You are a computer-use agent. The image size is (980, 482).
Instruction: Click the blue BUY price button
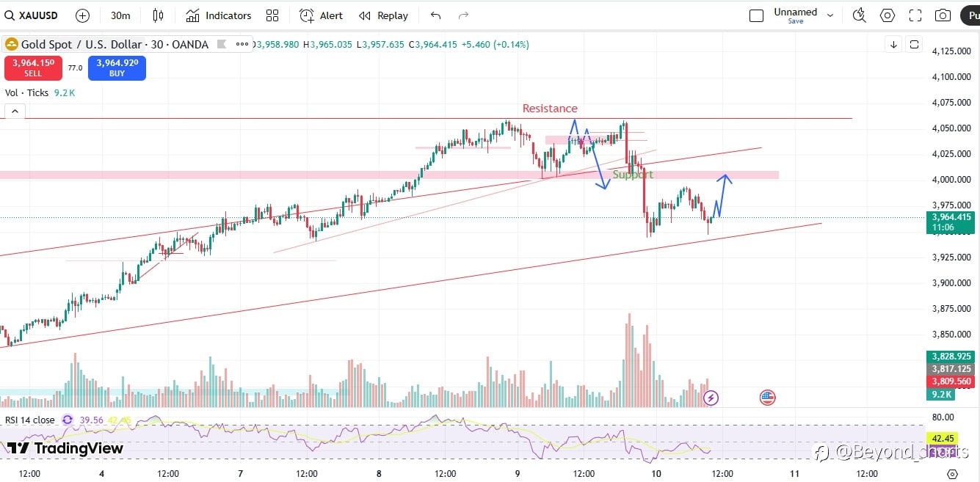coord(117,67)
